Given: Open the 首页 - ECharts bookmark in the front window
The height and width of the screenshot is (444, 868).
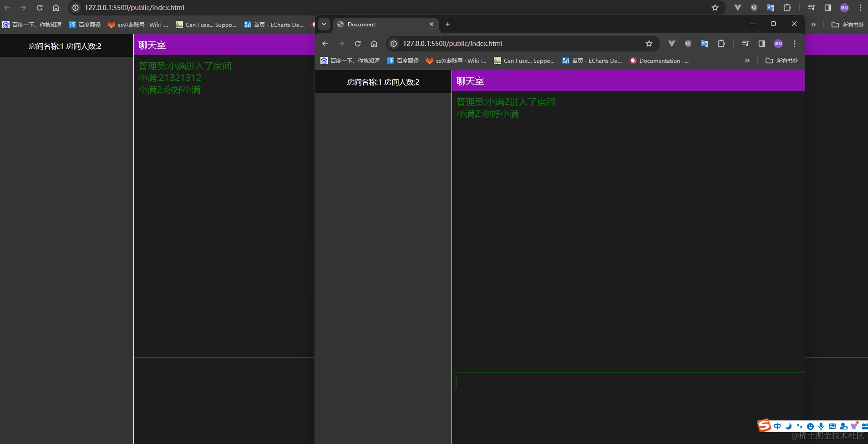Looking at the screenshot, I should click(592, 61).
